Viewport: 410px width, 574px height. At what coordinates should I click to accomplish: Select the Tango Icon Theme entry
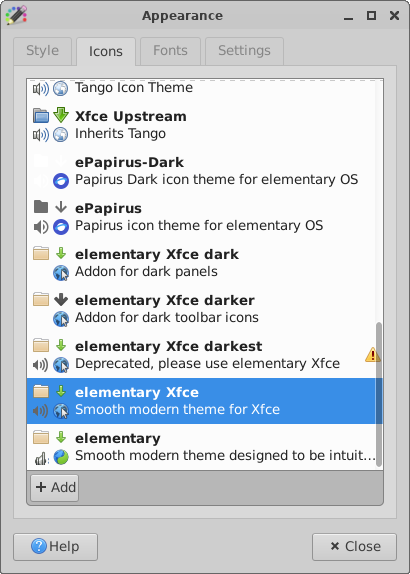click(204, 90)
